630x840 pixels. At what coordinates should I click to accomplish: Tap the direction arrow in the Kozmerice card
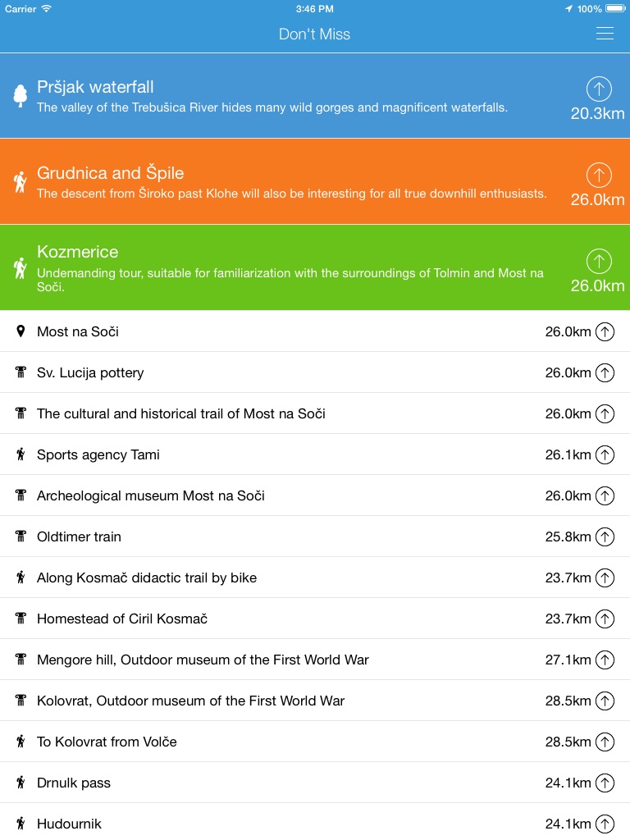pyautogui.click(x=599, y=261)
